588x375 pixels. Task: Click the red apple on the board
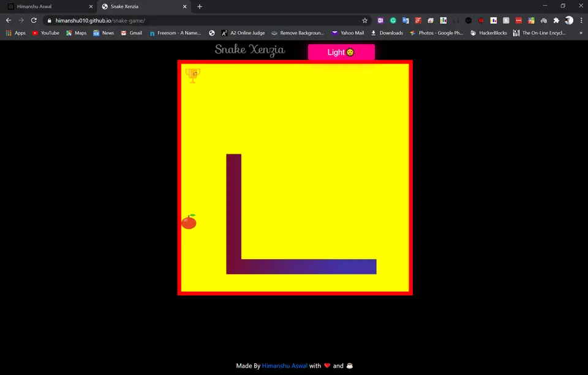(x=189, y=222)
